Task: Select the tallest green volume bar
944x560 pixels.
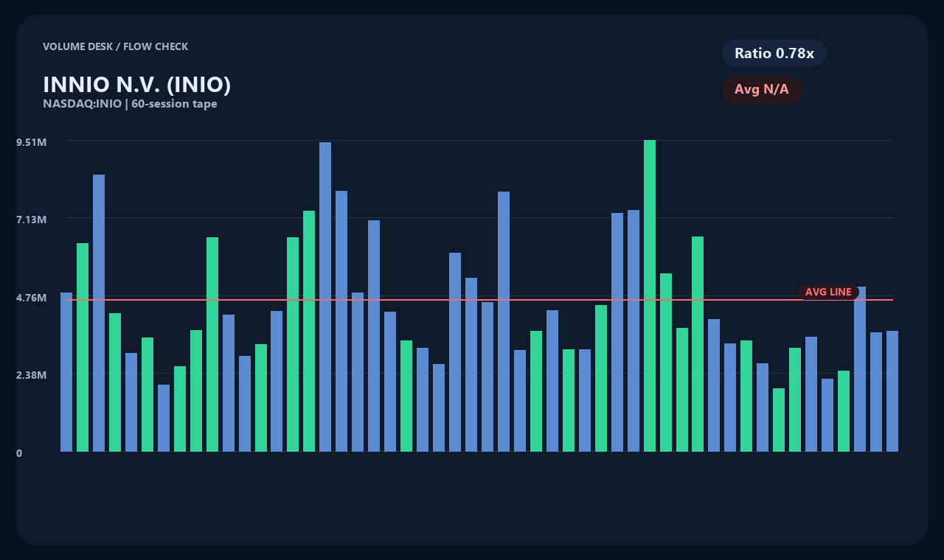Action: 650,295
